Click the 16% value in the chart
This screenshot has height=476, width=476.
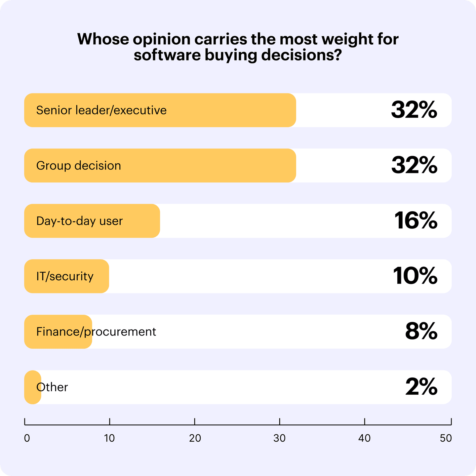tap(416, 221)
